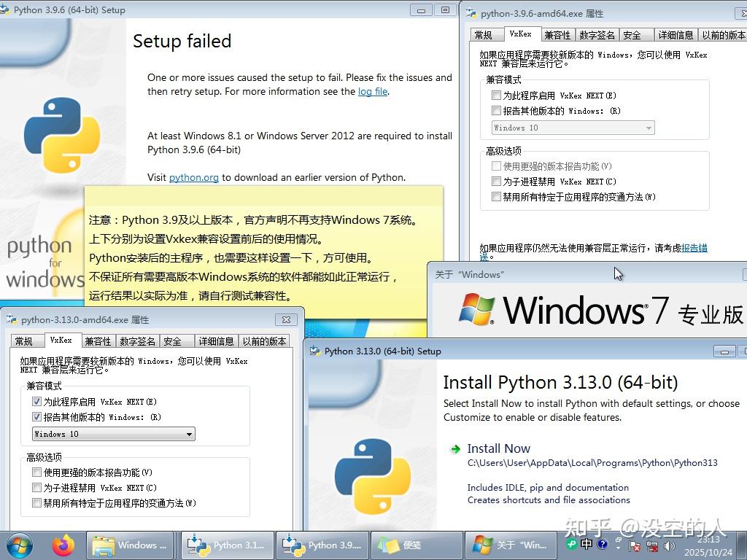Open the log file link
The image size is (747, 560).
pos(373,91)
